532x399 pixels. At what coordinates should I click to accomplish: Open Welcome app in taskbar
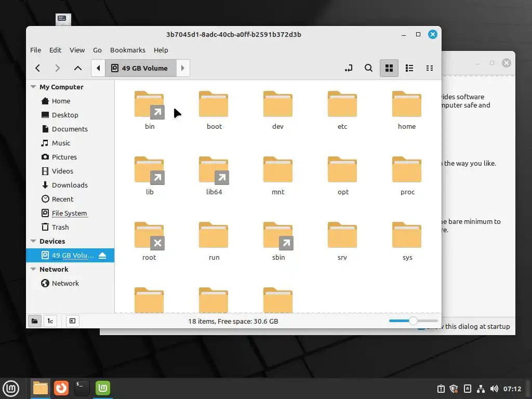click(x=103, y=389)
